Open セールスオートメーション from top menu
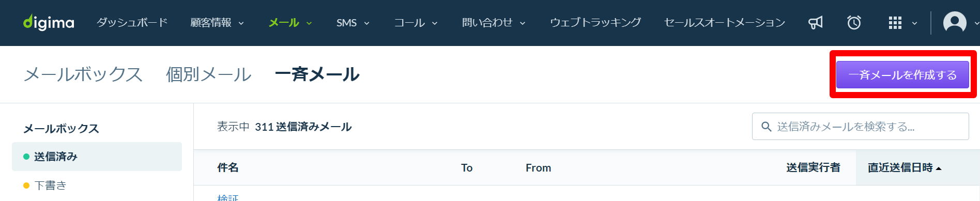Screen dimensions: 980x201 [725, 23]
